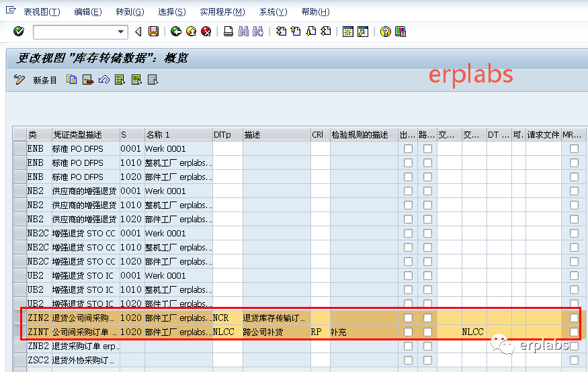Click row selector for ZNB2 row

click(19, 346)
